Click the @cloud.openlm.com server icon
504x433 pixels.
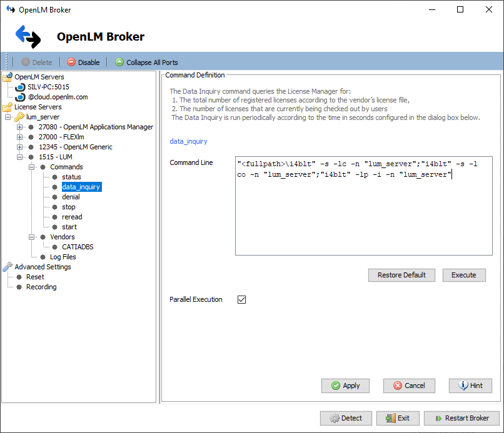(19, 97)
